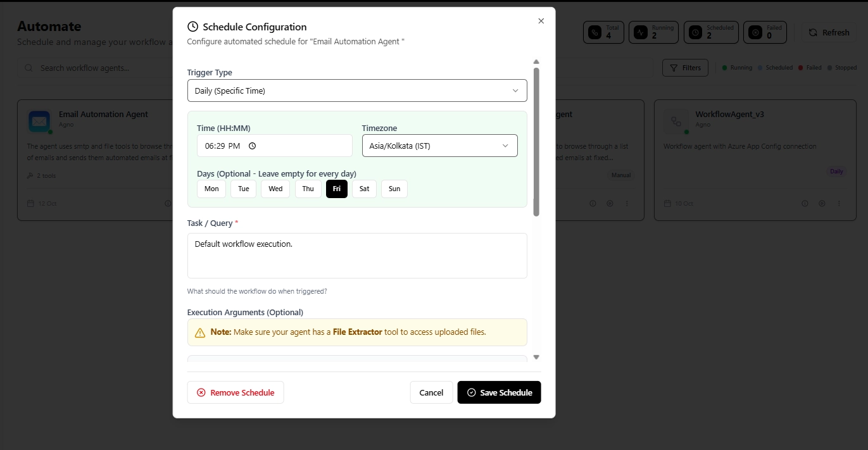This screenshot has height=450, width=868.
Task: Open the Timezone selector
Action: click(x=439, y=146)
